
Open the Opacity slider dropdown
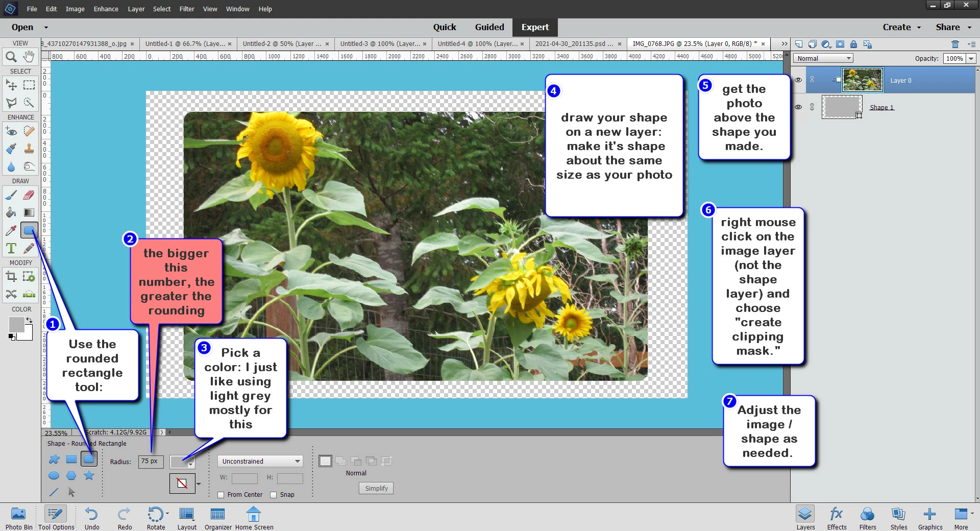971,59
